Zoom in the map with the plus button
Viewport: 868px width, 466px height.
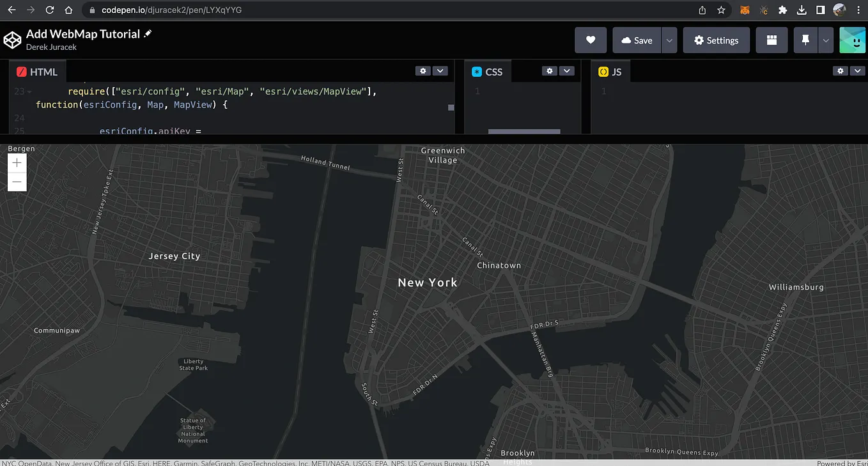pos(17,162)
